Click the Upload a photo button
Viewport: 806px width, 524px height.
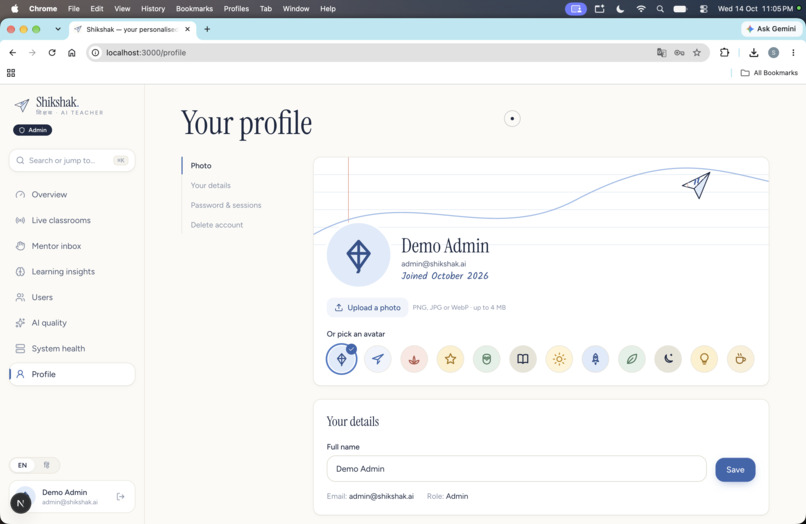[368, 308]
